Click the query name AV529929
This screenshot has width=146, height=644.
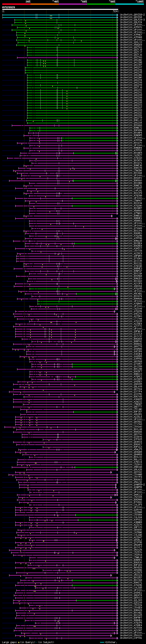pyautogui.click(x=8, y=8)
